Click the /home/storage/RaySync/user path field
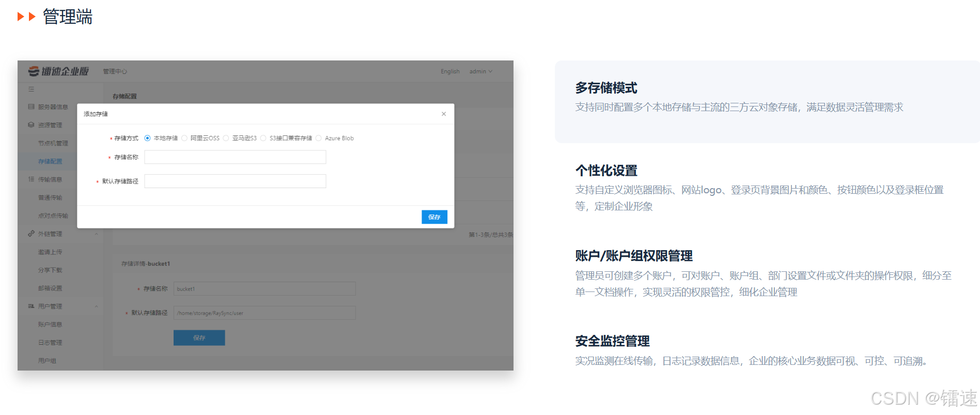980x415 pixels. coord(265,313)
